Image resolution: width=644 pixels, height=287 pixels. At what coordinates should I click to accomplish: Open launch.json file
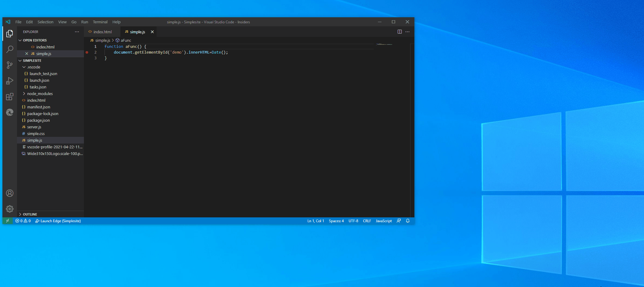[50, 80]
